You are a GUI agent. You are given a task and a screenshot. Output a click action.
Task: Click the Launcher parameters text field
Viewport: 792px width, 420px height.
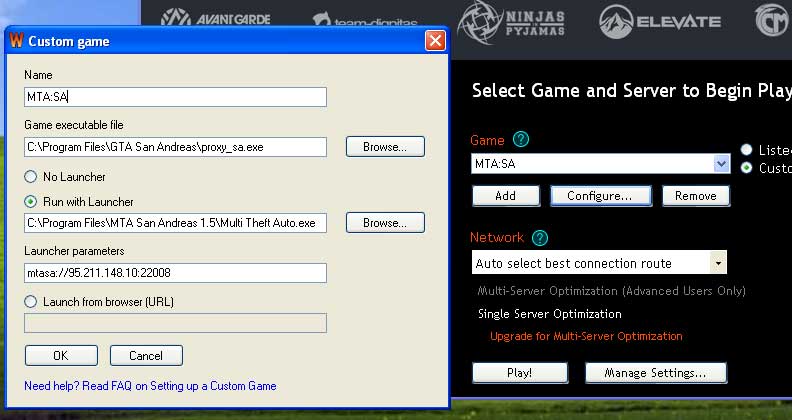pyautogui.click(x=175, y=273)
